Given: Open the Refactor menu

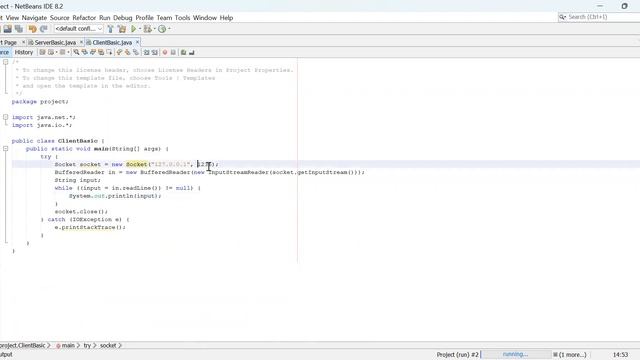Looking at the screenshot, I should [84, 18].
